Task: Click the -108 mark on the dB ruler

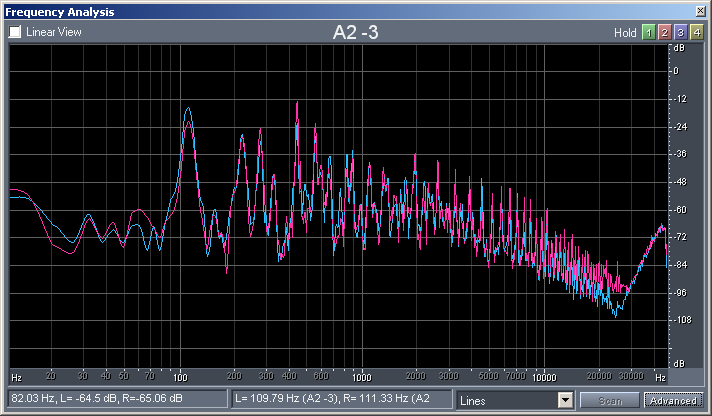Action: coord(679,320)
